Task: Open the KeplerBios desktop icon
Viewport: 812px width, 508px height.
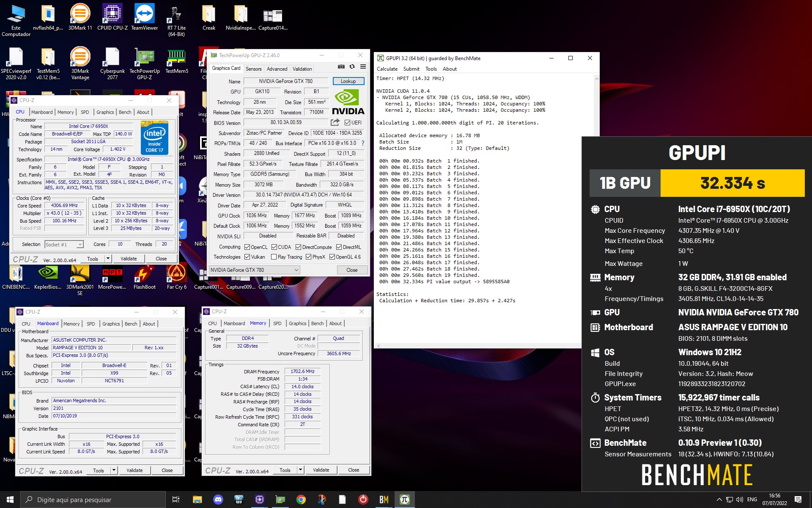Action: 48,277
